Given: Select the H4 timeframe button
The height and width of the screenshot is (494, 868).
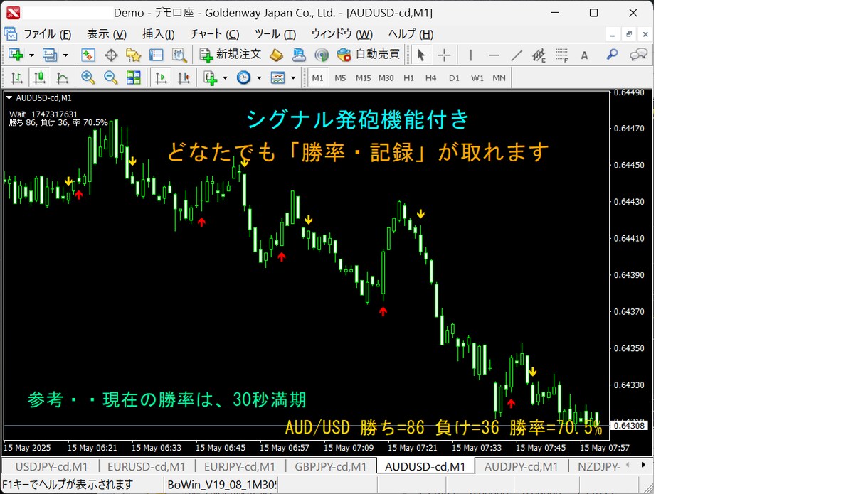Looking at the screenshot, I should (x=430, y=77).
